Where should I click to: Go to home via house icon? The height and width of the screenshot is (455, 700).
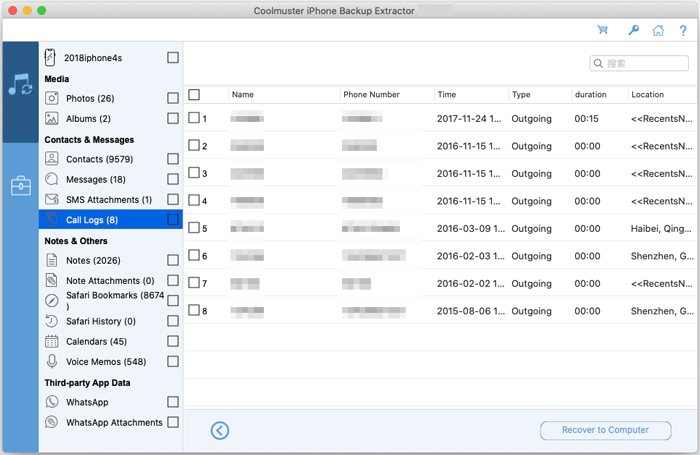click(x=658, y=30)
